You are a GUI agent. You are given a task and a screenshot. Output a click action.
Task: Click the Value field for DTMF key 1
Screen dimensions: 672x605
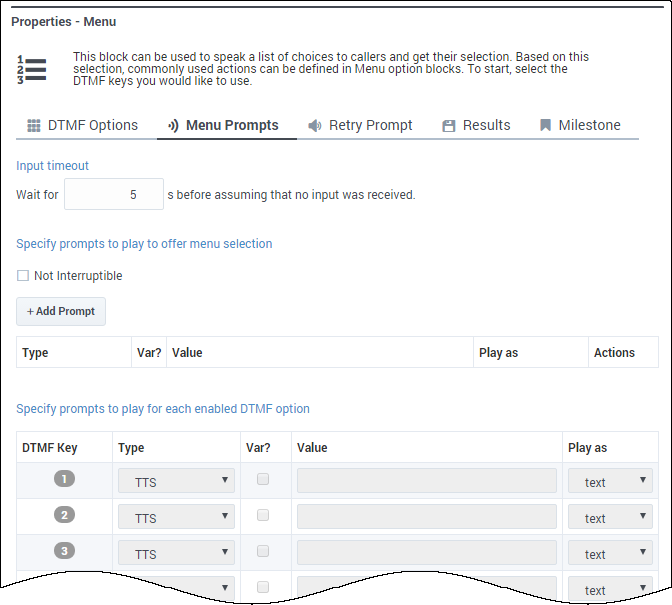pos(427,482)
